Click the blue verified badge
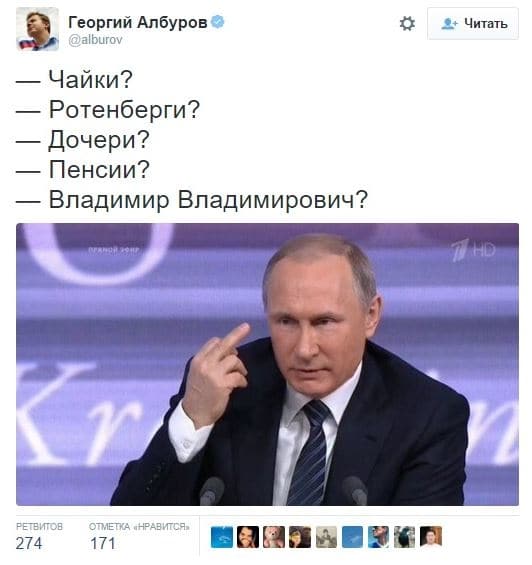532x565 pixels. coord(217,22)
